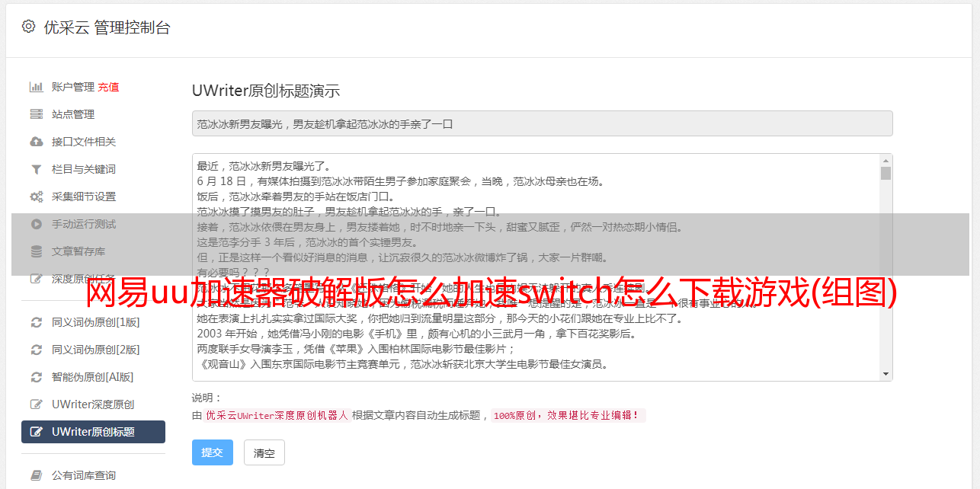
Task: Click the cloud upload icon for 接口文件相关
Action: click(36, 142)
